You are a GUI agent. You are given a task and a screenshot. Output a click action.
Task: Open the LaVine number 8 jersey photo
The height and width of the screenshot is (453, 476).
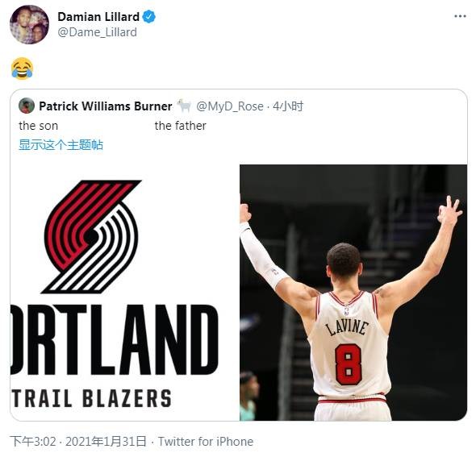[353, 293]
